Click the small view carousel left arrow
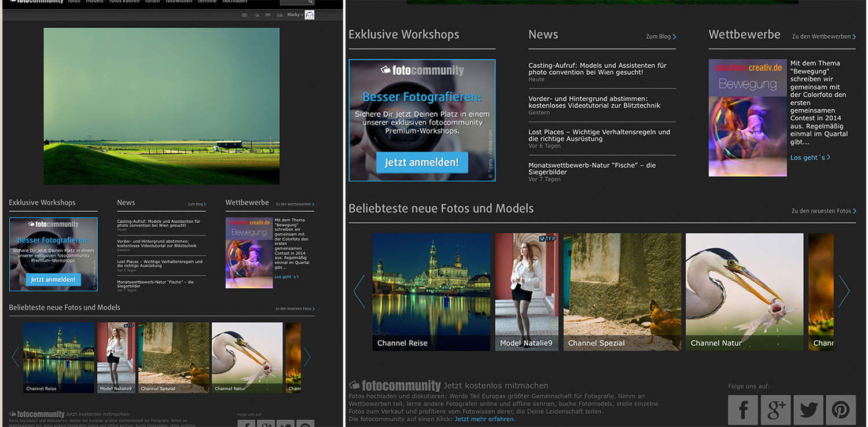 point(15,358)
